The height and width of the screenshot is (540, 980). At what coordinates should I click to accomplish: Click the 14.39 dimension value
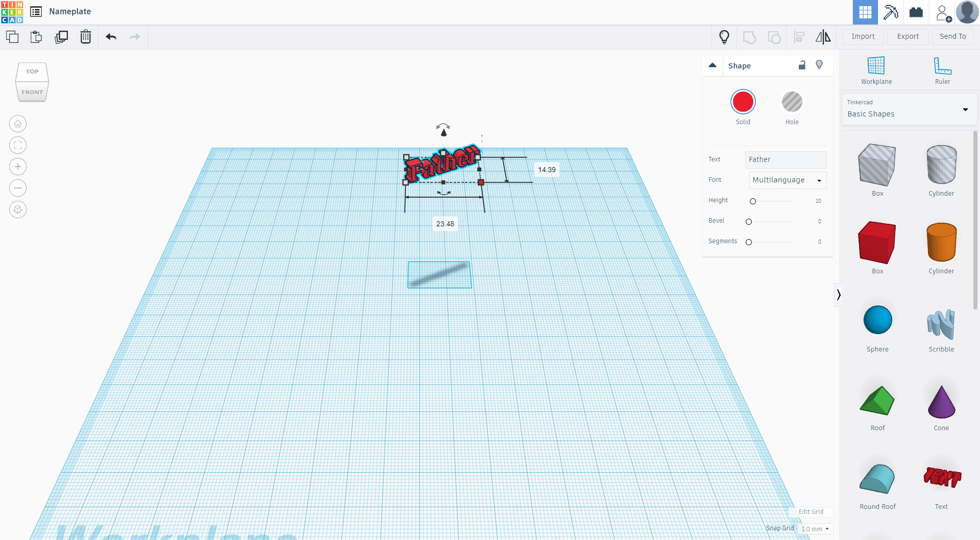pyautogui.click(x=547, y=170)
